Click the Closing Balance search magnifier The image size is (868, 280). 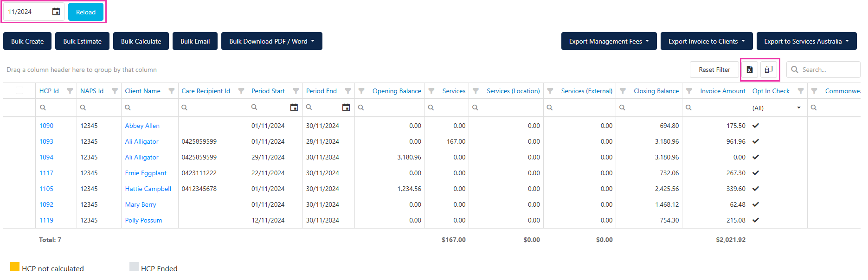pos(622,108)
